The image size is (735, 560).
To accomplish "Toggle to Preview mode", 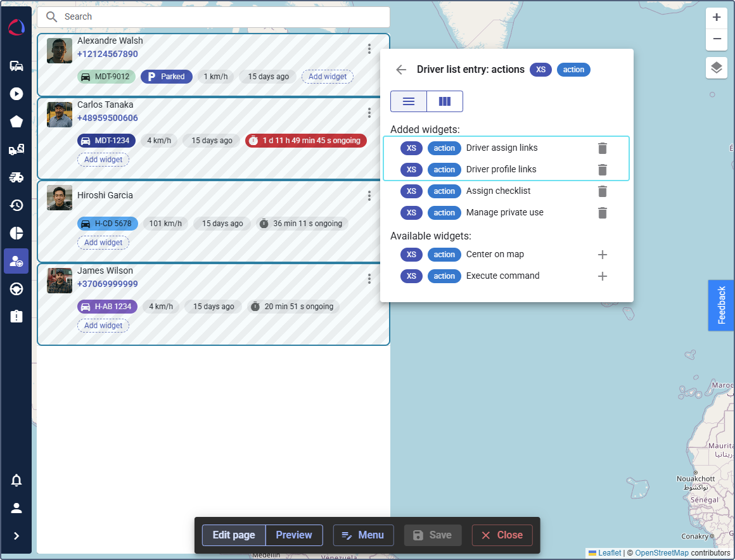I will [294, 535].
